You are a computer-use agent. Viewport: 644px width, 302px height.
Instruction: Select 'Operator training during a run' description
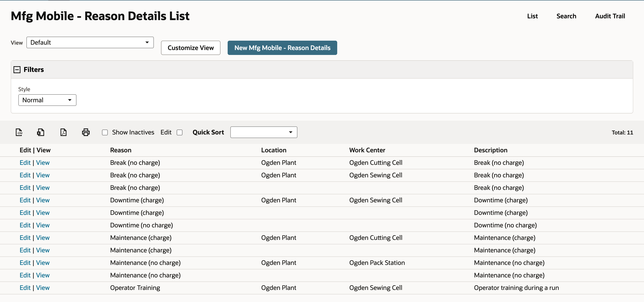pyautogui.click(x=516, y=287)
